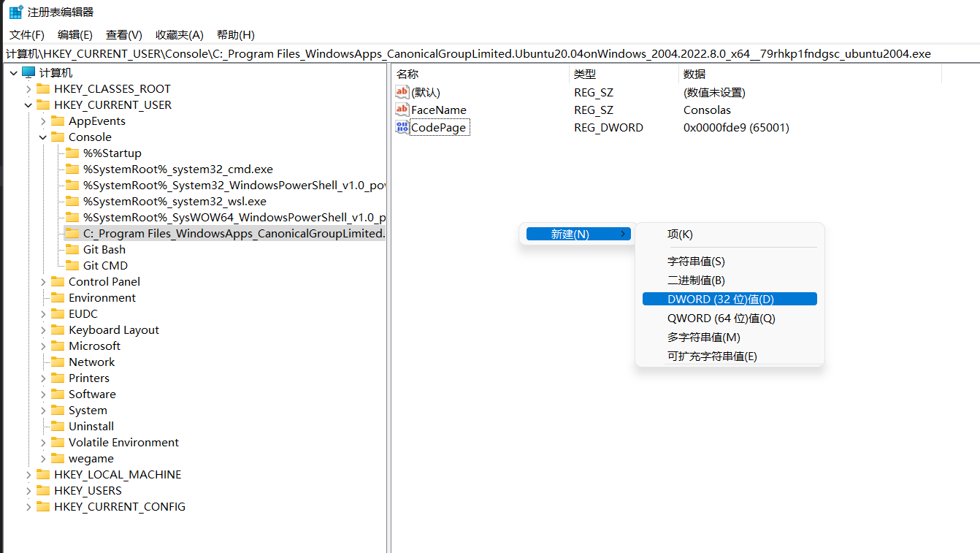Click the Environment folder icon
Screen dimensions: 980x553
pyautogui.click(x=58, y=297)
